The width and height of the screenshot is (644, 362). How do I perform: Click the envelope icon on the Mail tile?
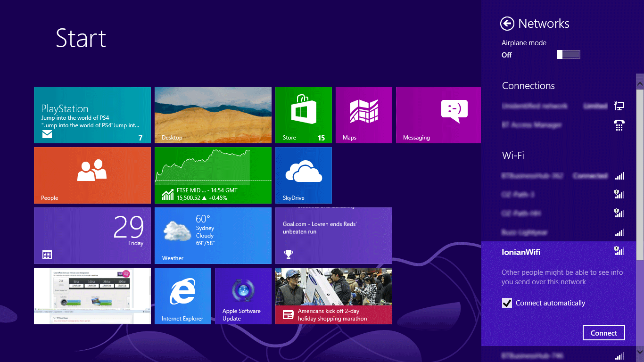click(47, 135)
